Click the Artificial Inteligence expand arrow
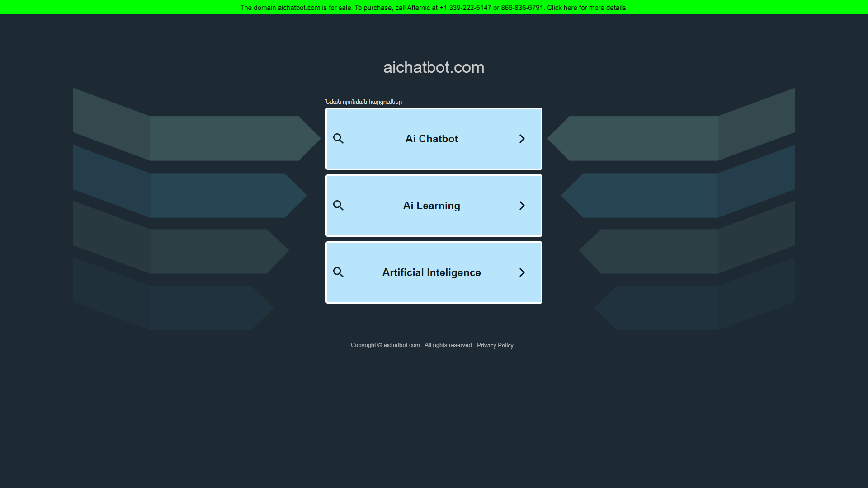 click(x=522, y=272)
